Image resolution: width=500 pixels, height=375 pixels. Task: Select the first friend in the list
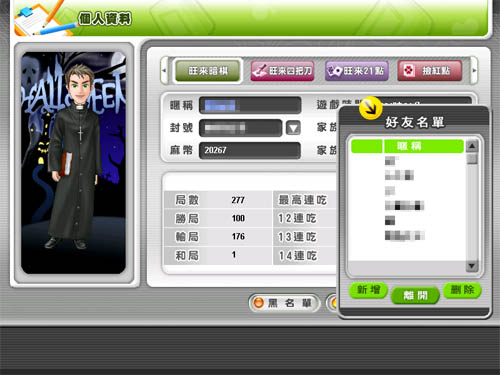point(407,161)
